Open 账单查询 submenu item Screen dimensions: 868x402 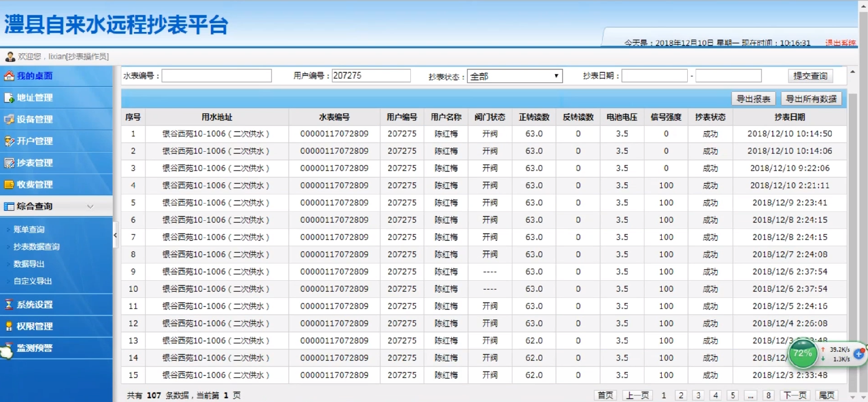[x=29, y=229]
